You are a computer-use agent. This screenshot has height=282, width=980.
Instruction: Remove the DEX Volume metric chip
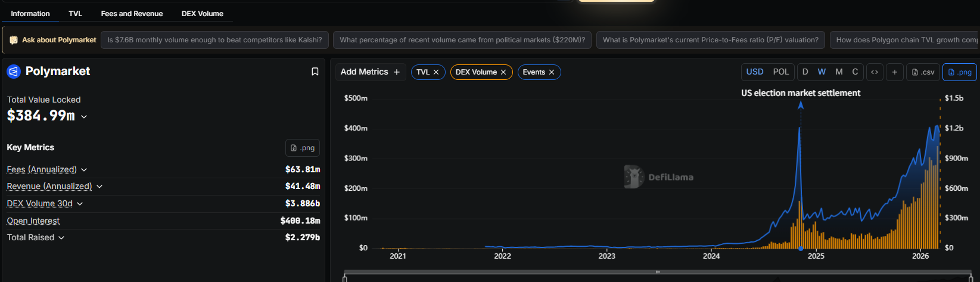tap(503, 72)
